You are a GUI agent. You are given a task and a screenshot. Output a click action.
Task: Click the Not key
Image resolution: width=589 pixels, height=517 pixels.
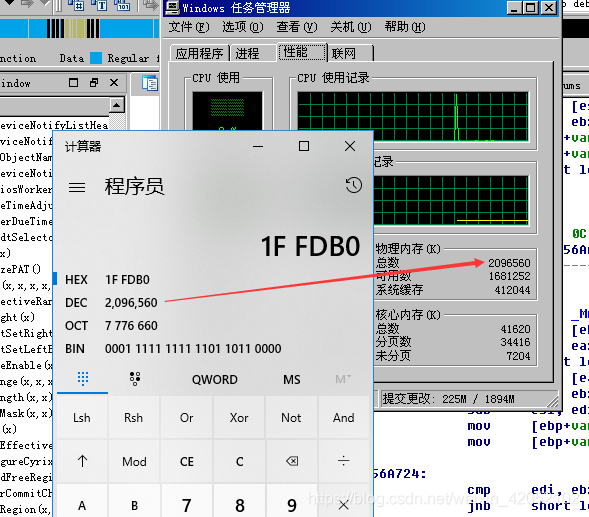pyautogui.click(x=291, y=417)
